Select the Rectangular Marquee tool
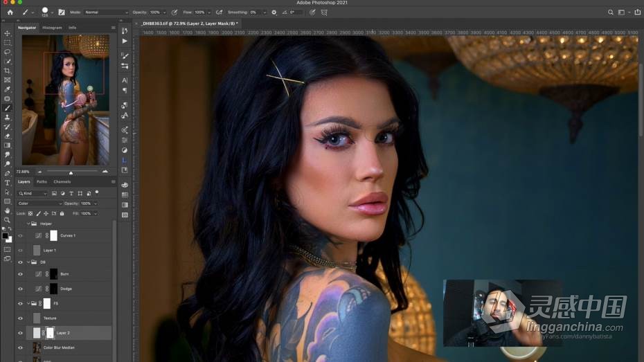The image size is (644, 362). 8,43
